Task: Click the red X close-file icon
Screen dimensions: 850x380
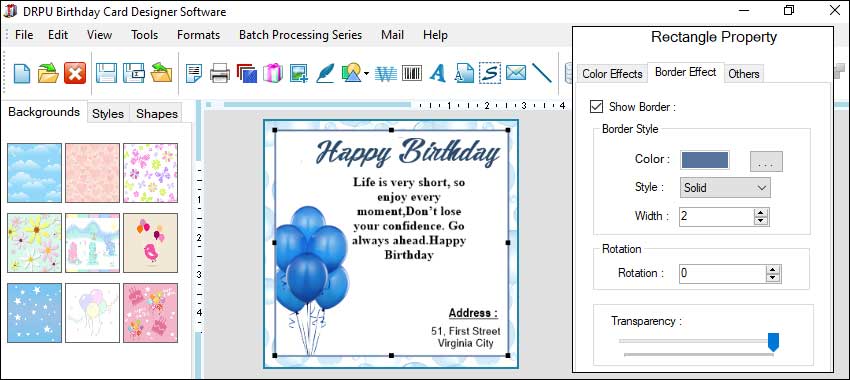Action: click(75, 73)
